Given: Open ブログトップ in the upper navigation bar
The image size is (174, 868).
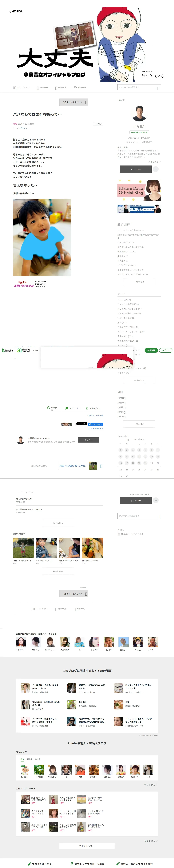Looking at the screenshot, I should 21,88.
